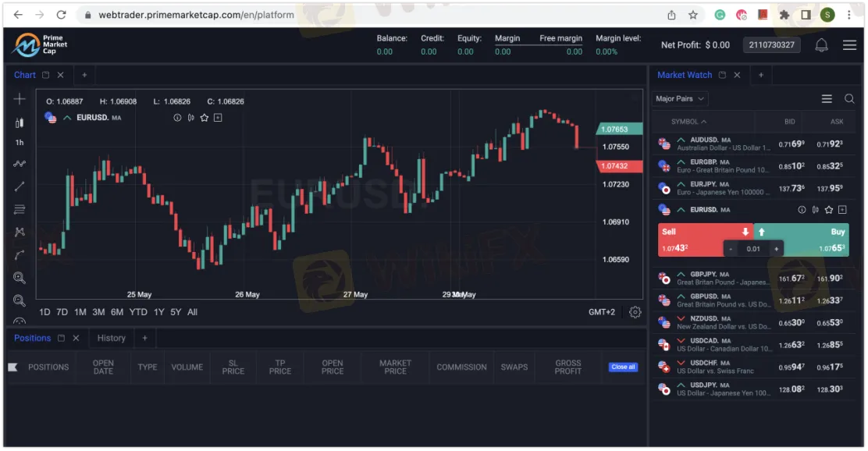Favorite EURUSD in Market Watch row
Screen dimensions: 868x451
pos(829,210)
